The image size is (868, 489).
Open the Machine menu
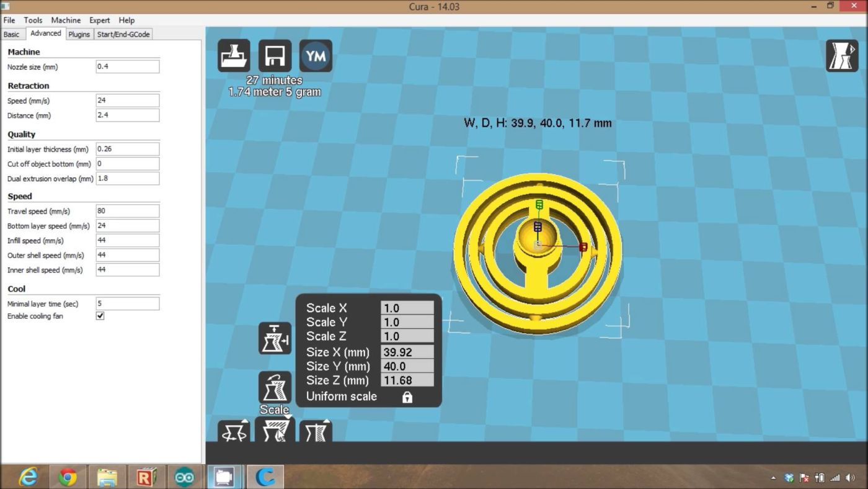click(x=66, y=20)
